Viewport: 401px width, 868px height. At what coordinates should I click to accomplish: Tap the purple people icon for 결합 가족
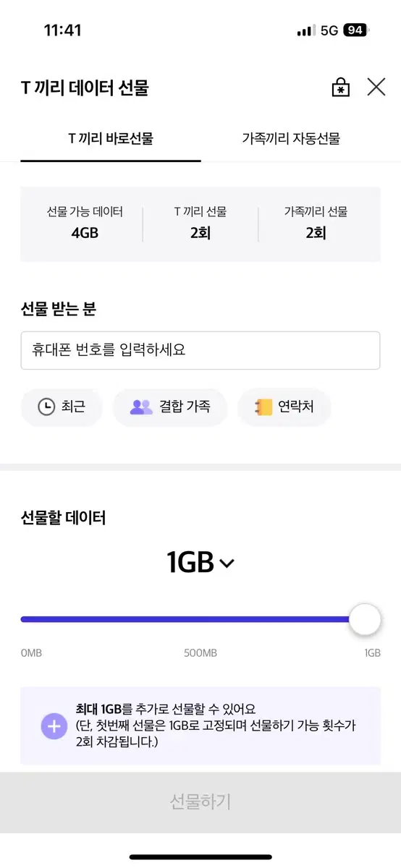[x=141, y=407]
